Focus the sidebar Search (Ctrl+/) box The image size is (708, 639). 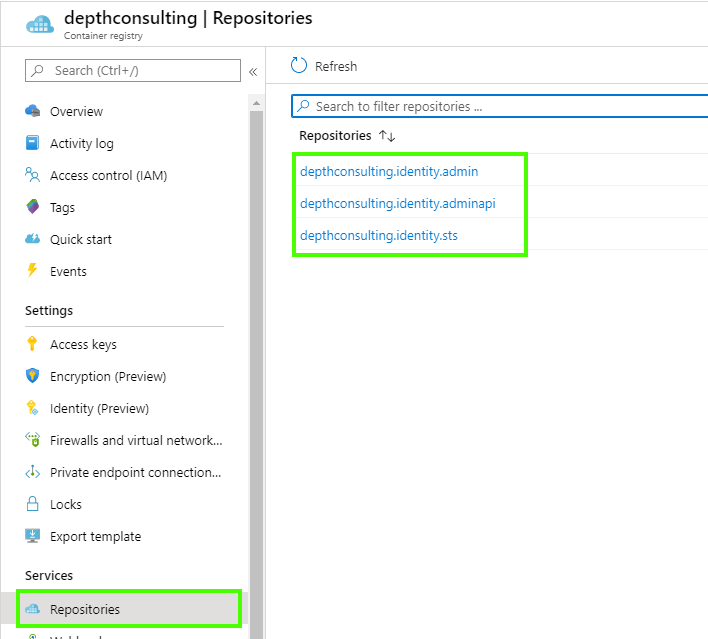tap(133, 70)
